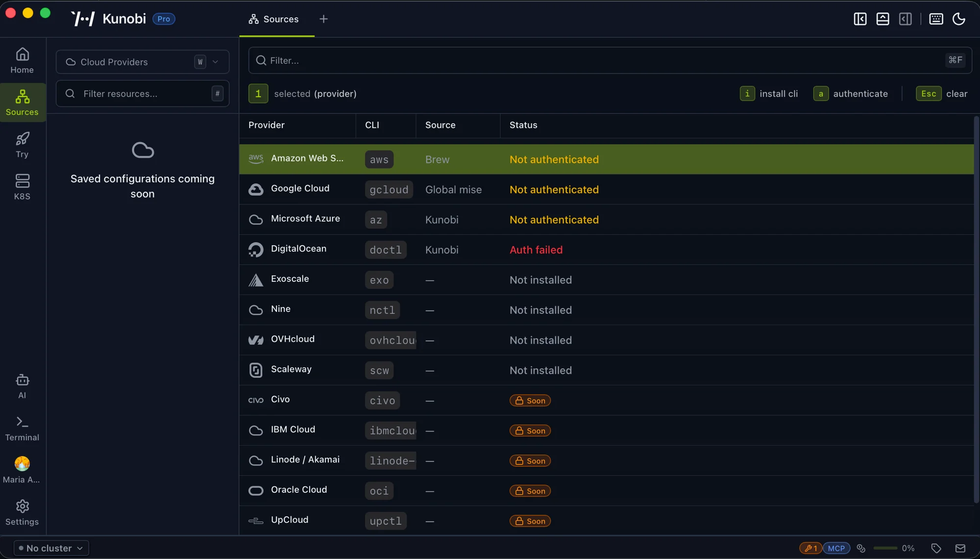
Task: Select the Google Cloud provider row
Action: (x=606, y=189)
